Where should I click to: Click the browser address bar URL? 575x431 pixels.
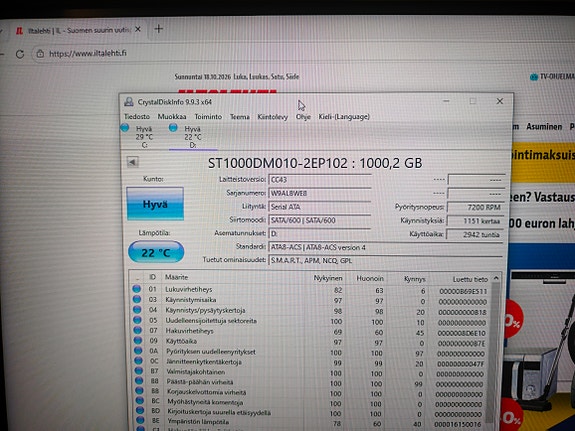coord(88,54)
